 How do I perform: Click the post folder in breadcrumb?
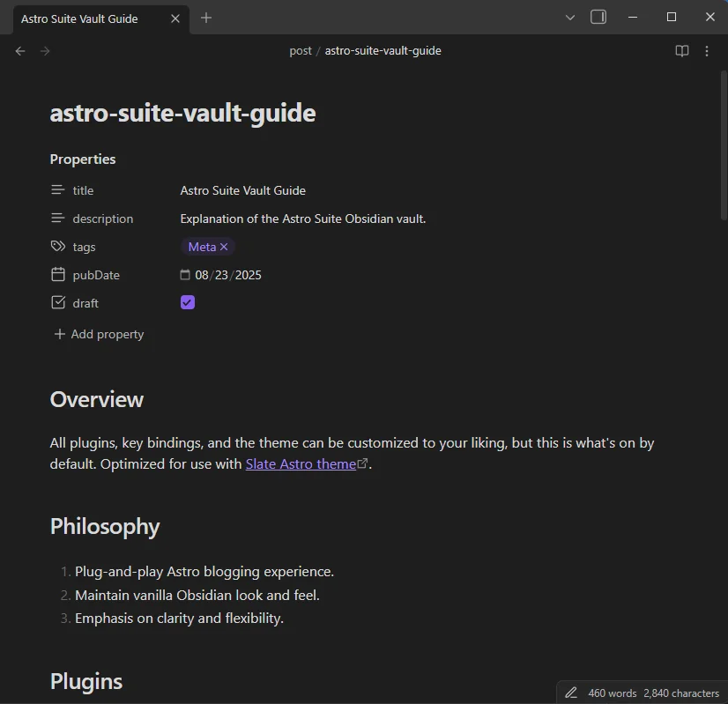click(x=300, y=51)
